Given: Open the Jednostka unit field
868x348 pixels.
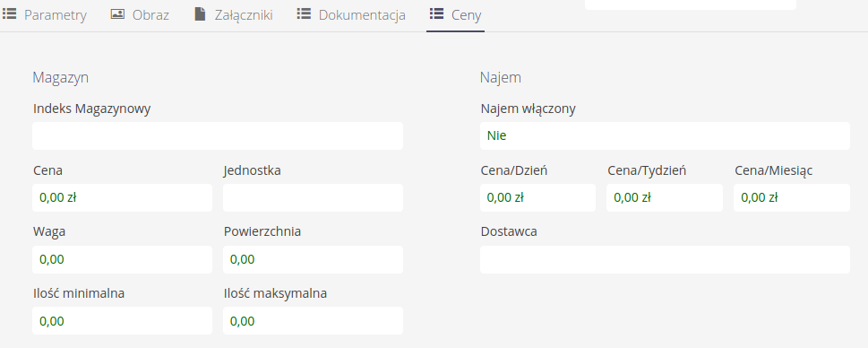Looking at the screenshot, I should [313, 198].
